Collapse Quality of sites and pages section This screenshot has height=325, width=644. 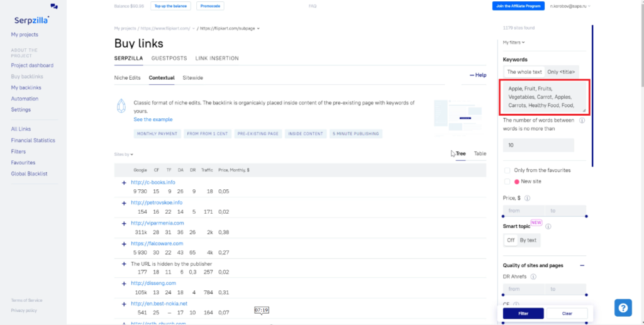582,265
